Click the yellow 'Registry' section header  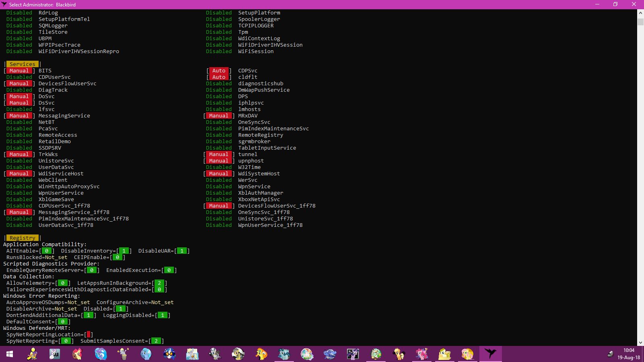point(23,238)
